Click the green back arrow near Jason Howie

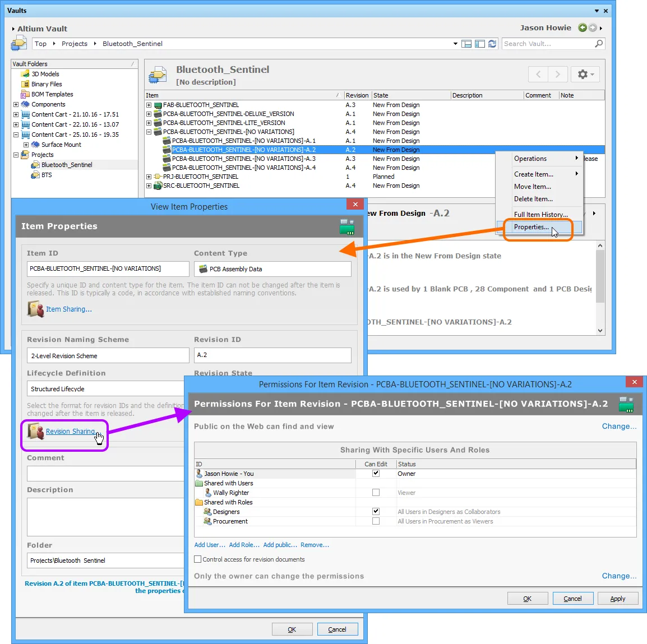[582, 27]
